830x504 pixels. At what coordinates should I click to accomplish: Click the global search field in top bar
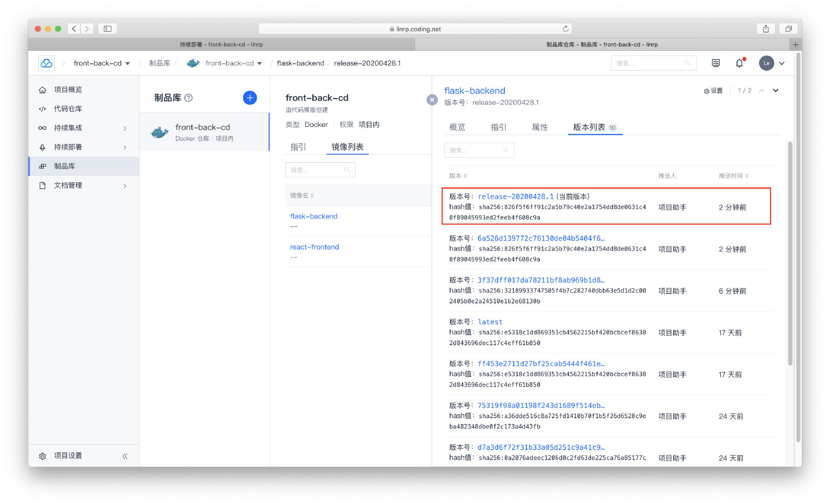tap(654, 63)
